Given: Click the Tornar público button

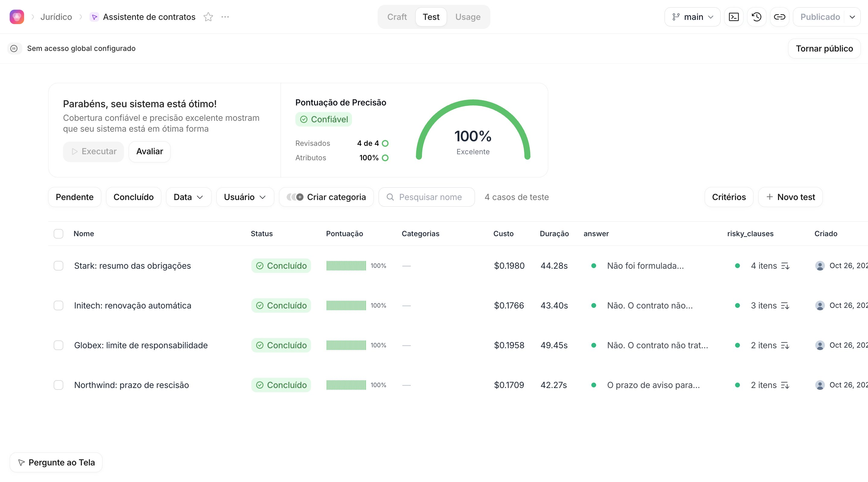Looking at the screenshot, I should point(824,49).
